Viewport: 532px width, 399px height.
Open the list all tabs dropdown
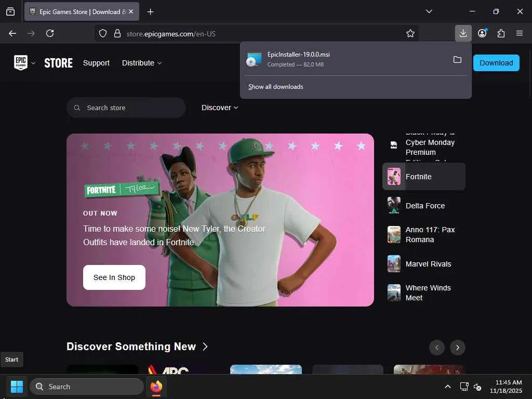pyautogui.click(x=429, y=11)
